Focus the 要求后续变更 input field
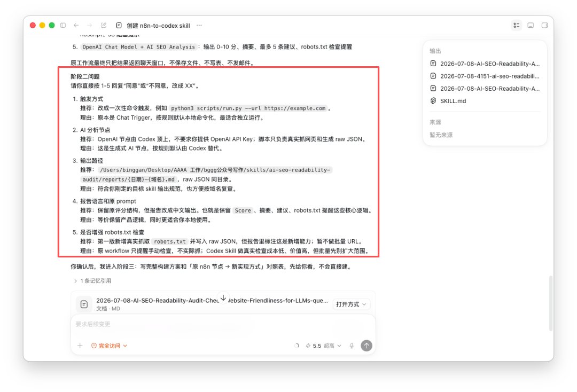577x392 pixels. [x=223, y=324]
